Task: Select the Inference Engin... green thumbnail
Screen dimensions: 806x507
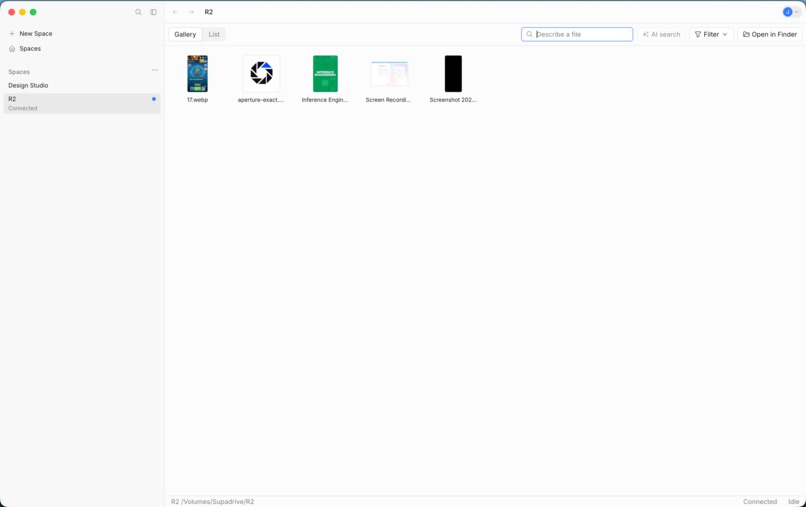Action: tap(325, 74)
